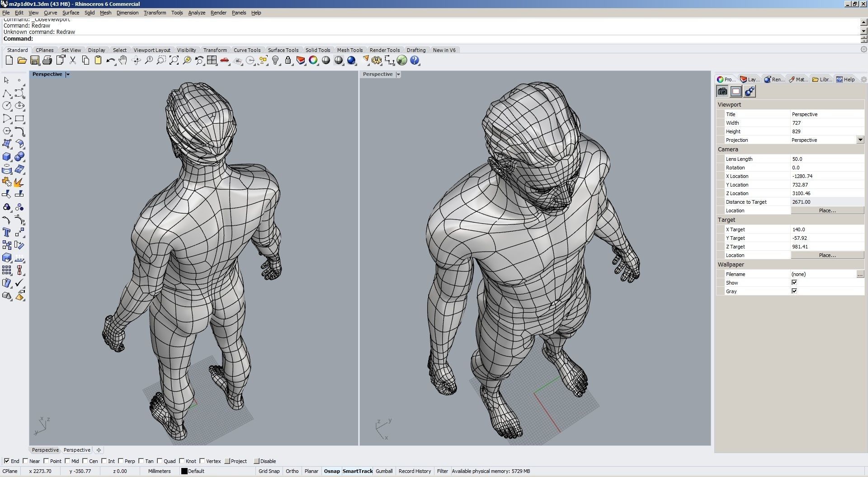Open the right Perspective viewport title dropdown

click(398, 75)
